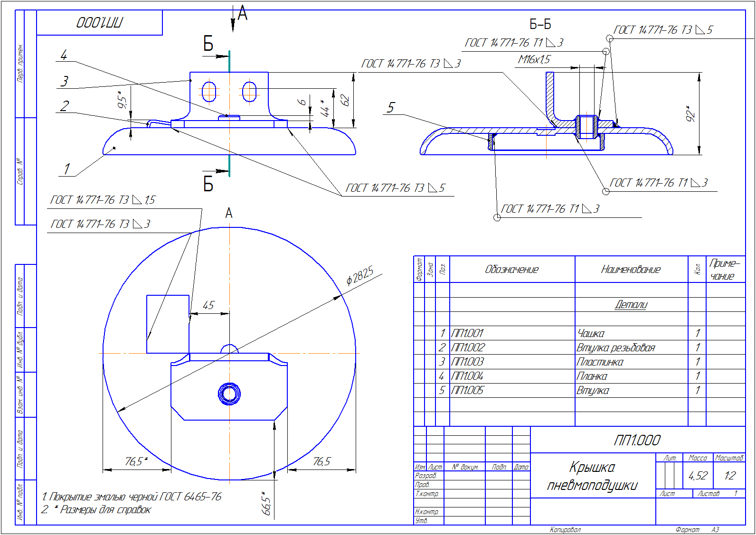Click the Чашка row name cell

[x=591, y=333]
